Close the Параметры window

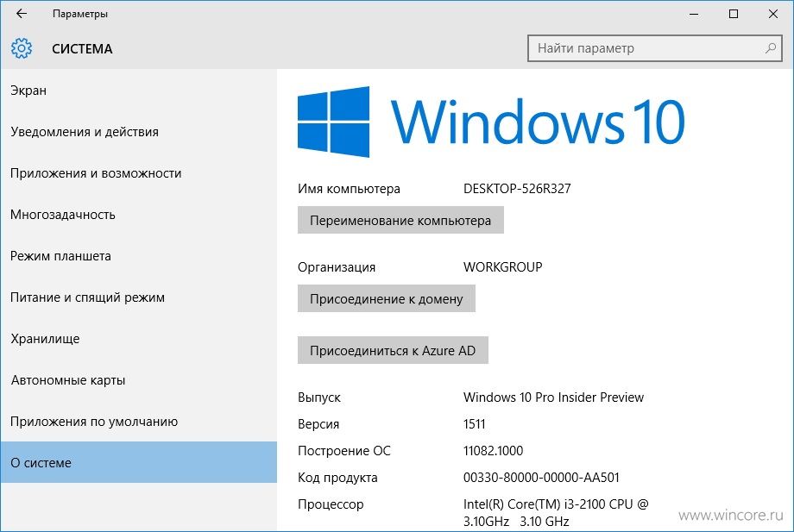point(772,14)
